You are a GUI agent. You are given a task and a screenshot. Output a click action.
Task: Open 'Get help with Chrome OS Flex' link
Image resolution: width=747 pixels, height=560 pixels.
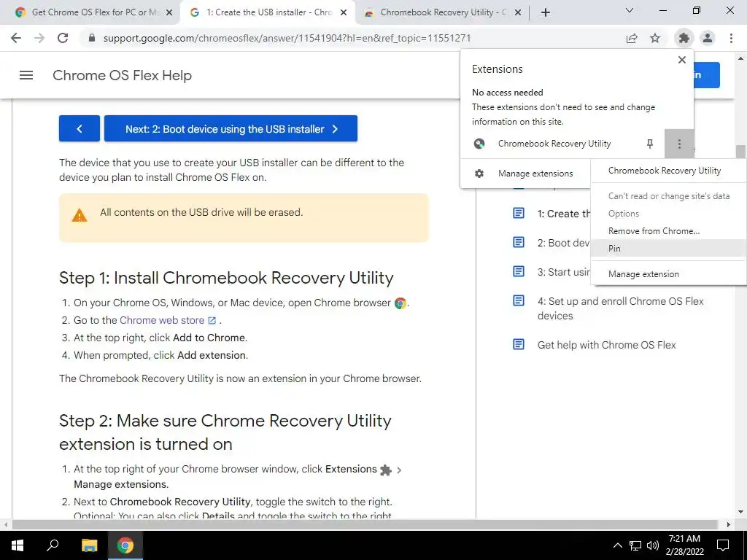point(606,345)
